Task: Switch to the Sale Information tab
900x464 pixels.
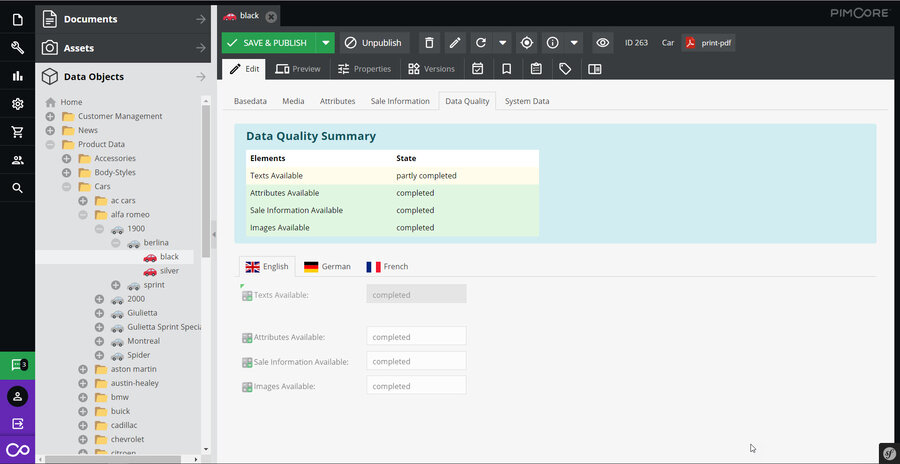Action: (x=400, y=101)
